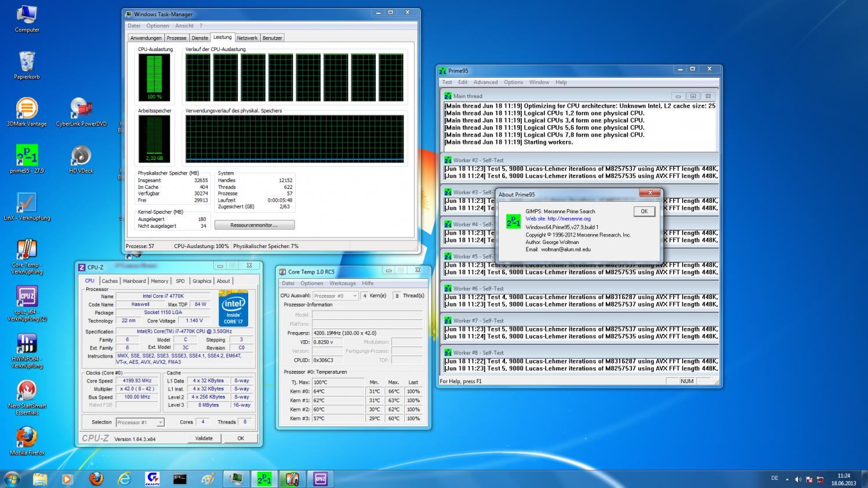Screen dimensions: 868x488
Task: Open the Datei menu in Windows Task-Manager
Action: click(134, 26)
